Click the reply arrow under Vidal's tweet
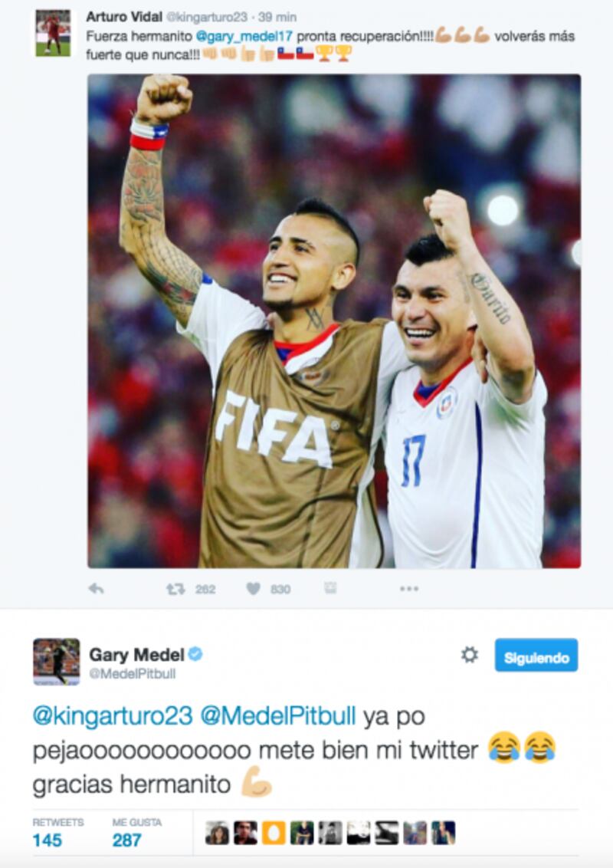The image size is (613, 868). (97, 588)
